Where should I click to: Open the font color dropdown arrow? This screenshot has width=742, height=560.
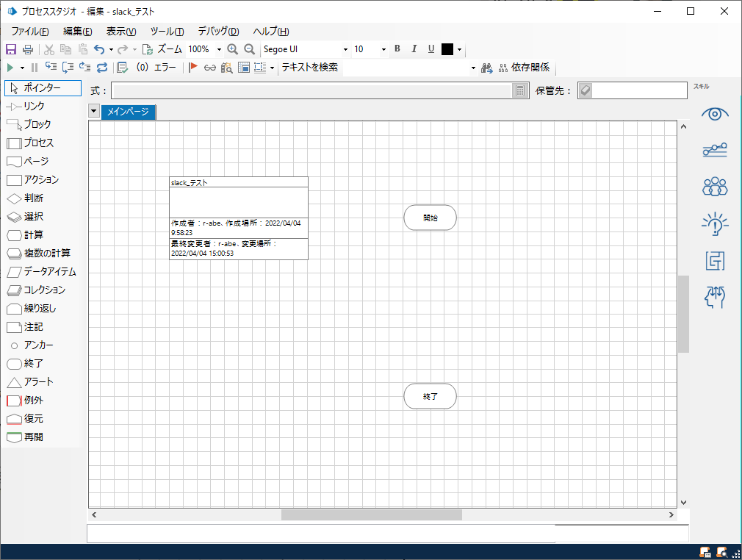click(x=459, y=49)
